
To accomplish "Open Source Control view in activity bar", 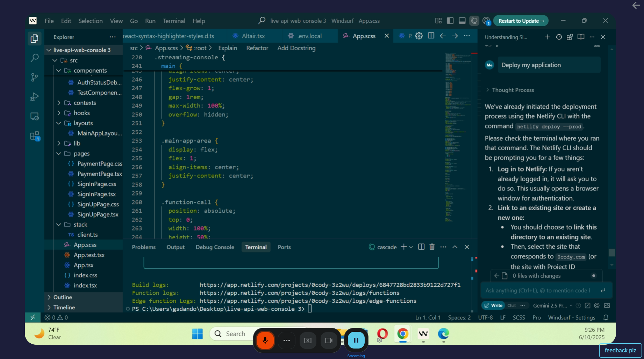I will pos(34,77).
